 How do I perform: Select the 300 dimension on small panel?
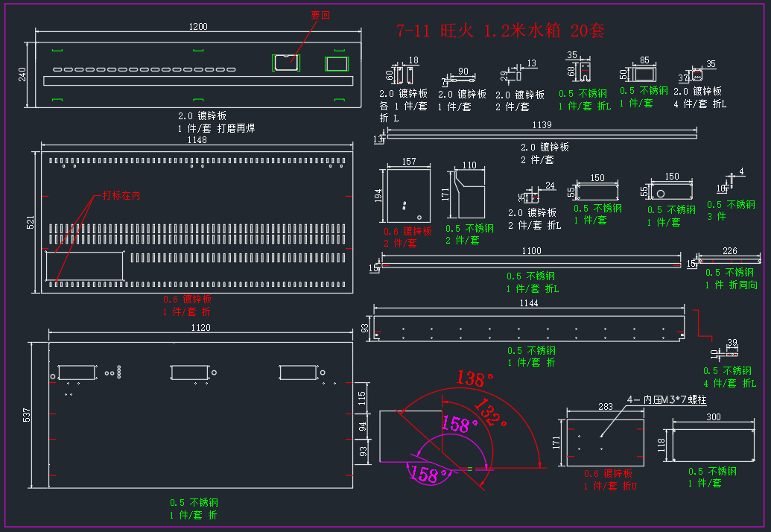(x=714, y=417)
